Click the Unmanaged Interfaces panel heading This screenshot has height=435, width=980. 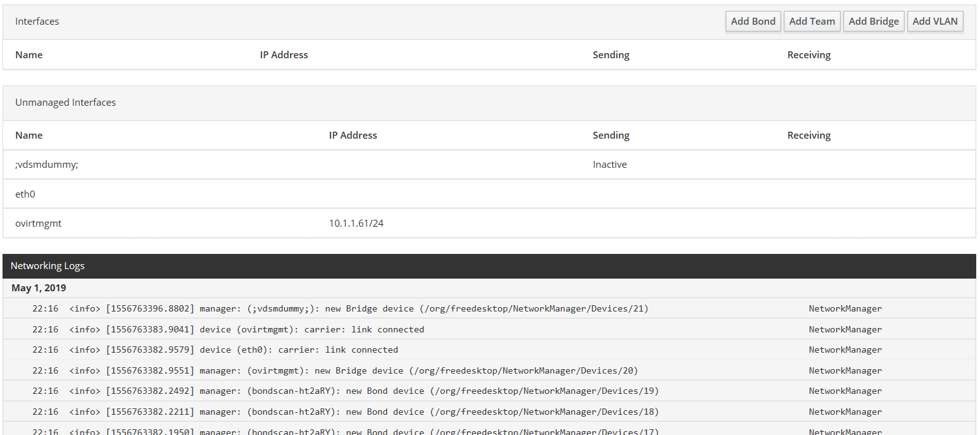[x=65, y=103]
